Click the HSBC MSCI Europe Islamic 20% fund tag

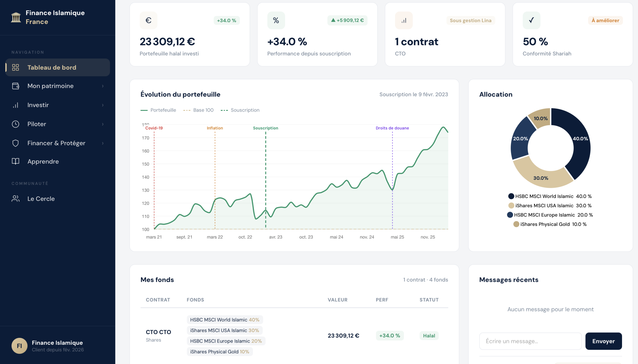pos(226,341)
